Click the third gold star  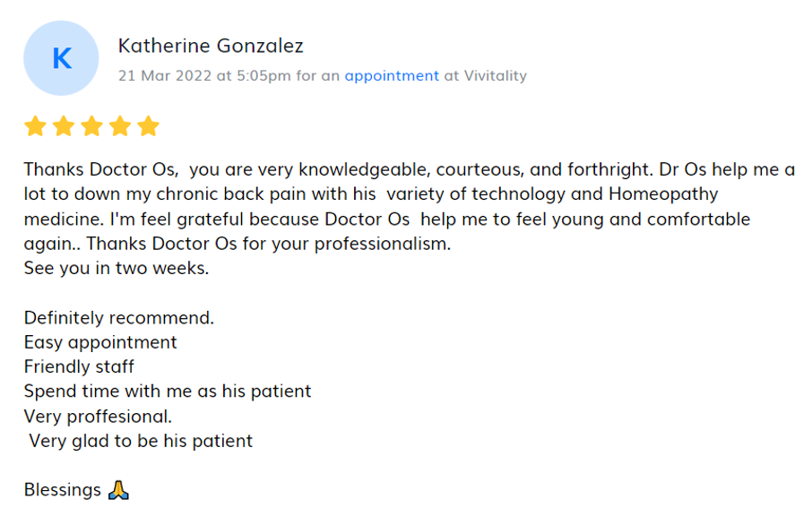pyautogui.click(x=92, y=125)
